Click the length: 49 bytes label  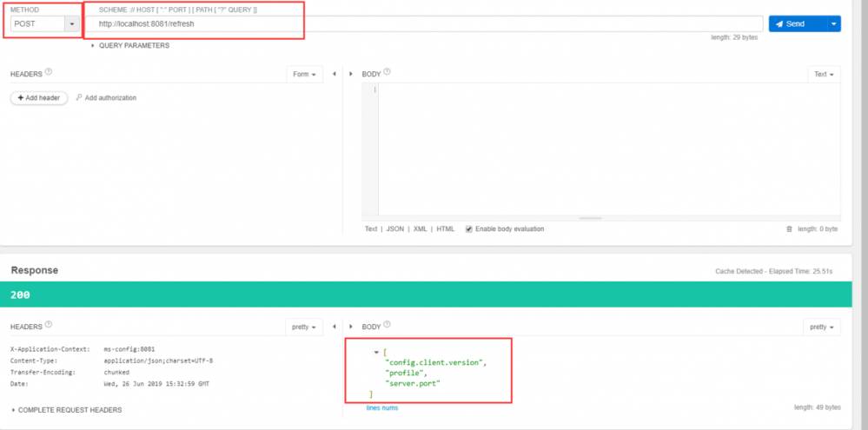pos(818,407)
